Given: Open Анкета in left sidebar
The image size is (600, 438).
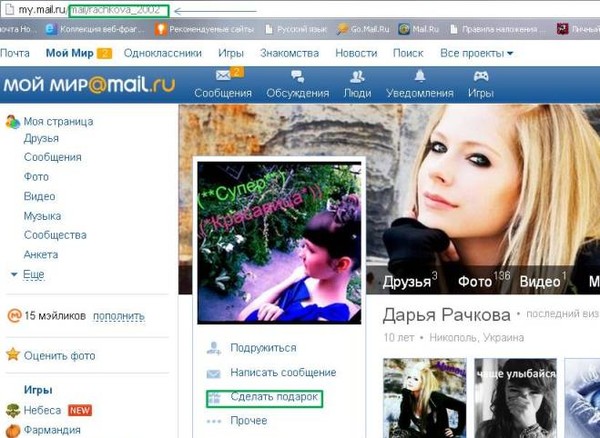Looking at the screenshot, I should tap(41, 254).
